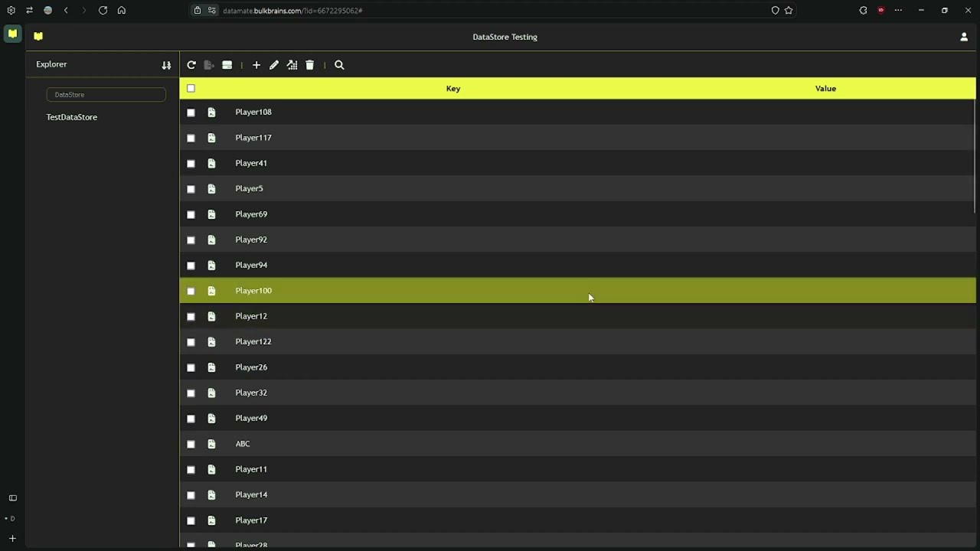Screen dimensions: 980x551
Task: Select TestDataStore in the Explorer
Action: pos(71,117)
